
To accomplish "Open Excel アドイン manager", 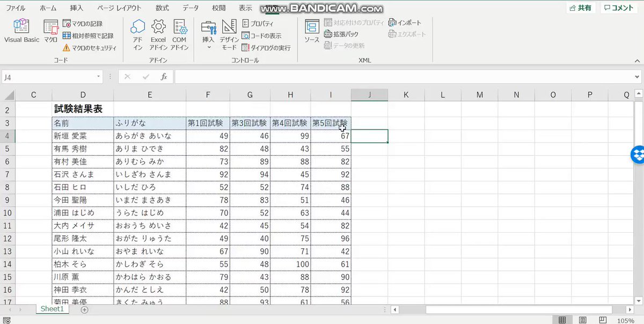I will (158, 35).
